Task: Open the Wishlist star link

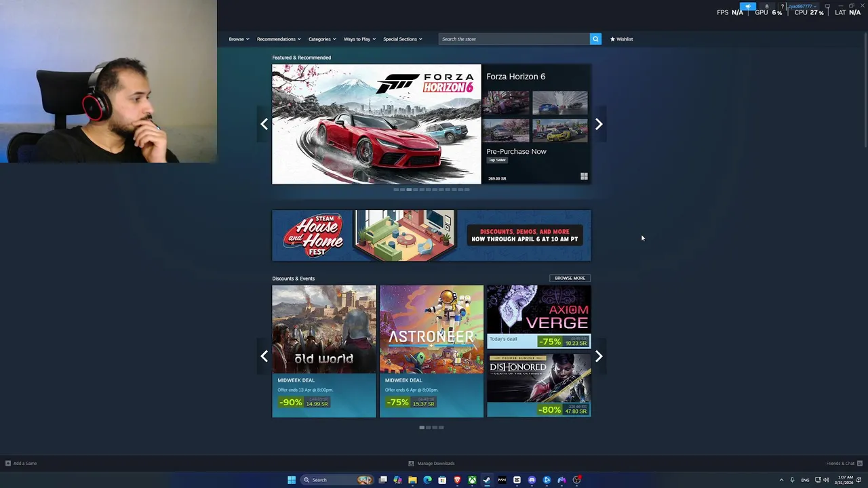Action: [621, 39]
